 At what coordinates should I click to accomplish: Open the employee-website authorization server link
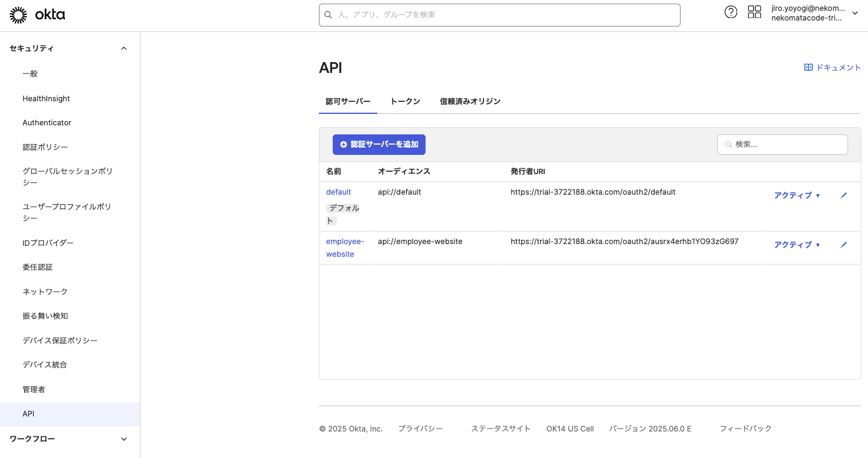point(345,247)
